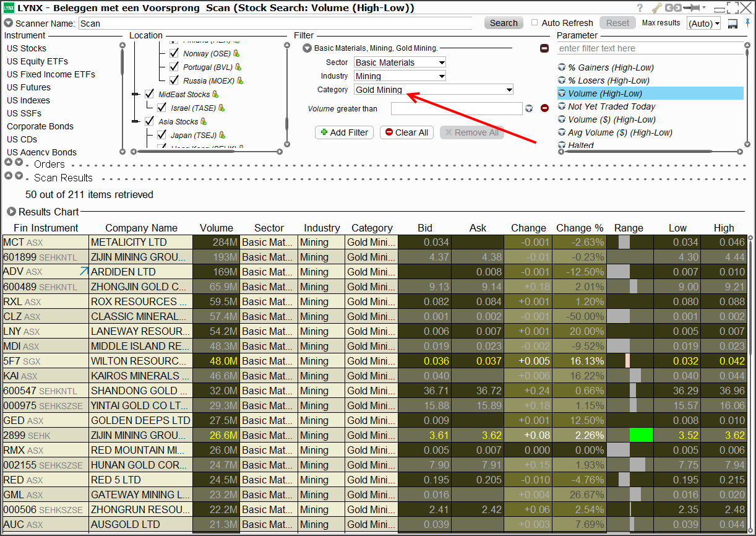This screenshot has height=536, width=756.
Task: Click the lock icon next to Asia Stocks
Action: click(204, 122)
